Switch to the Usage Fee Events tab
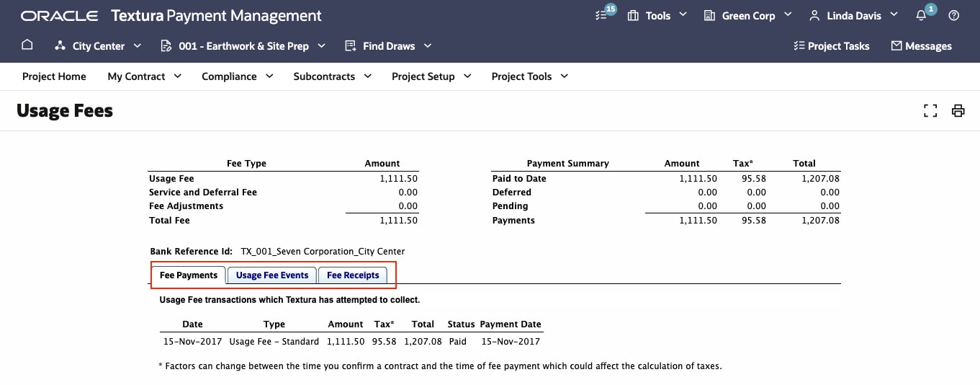Screen dimensions: 980x385 (x=272, y=275)
